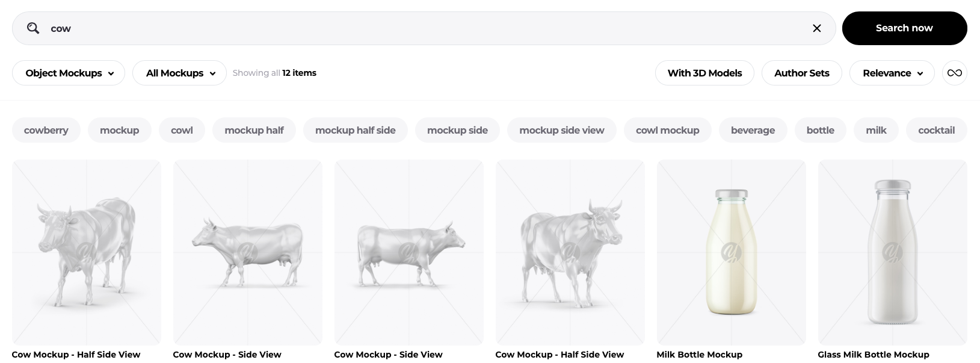Open the left-facing Cow Mockup Side View thumbnail
Image resolution: width=980 pixels, height=363 pixels.
tap(248, 252)
